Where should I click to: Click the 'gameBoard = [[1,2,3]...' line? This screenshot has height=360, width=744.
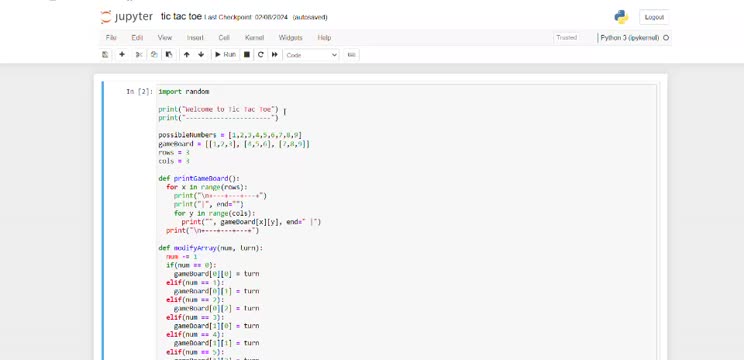[234, 144]
